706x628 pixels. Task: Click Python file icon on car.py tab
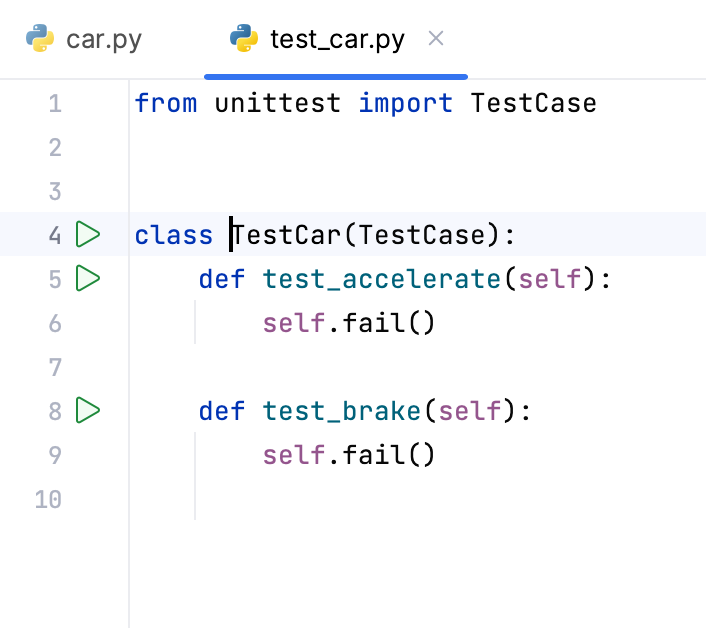pyautogui.click(x=39, y=39)
